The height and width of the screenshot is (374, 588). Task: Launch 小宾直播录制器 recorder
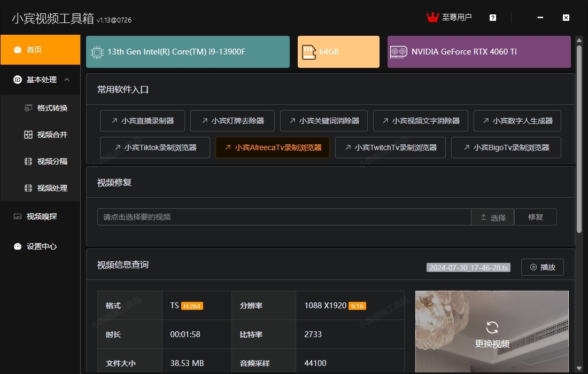pyautogui.click(x=142, y=121)
